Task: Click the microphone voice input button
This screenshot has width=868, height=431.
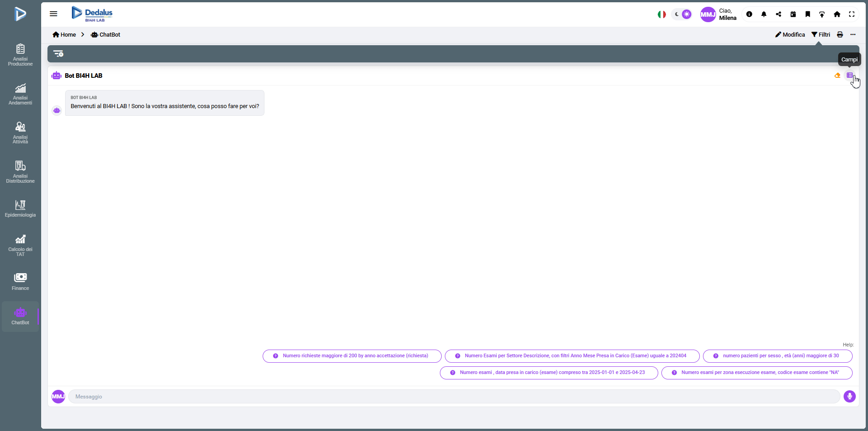Action: tap(849, 397)
